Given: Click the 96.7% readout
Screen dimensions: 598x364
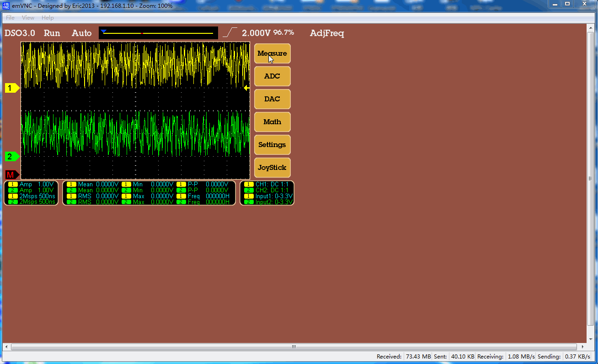Looking at the screenshot, I should click(x=284, y=32).
